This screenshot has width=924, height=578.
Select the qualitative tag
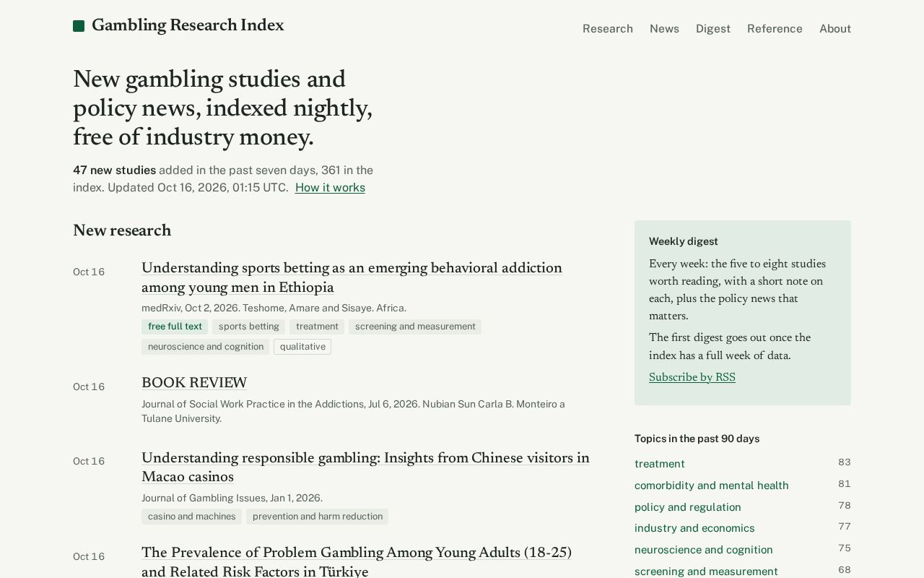click(x=302, y=347)
